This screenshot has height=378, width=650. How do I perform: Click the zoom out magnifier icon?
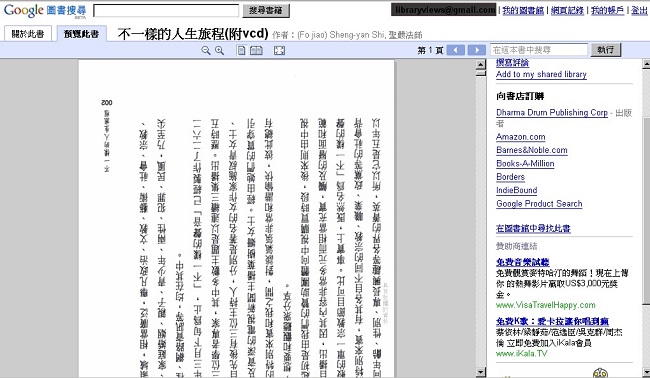click(x=206, y=50)
